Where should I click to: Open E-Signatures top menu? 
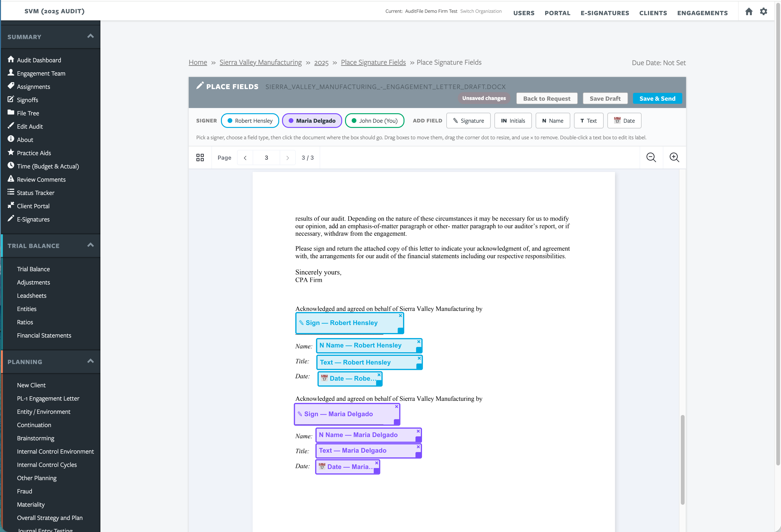coord(605,13)
